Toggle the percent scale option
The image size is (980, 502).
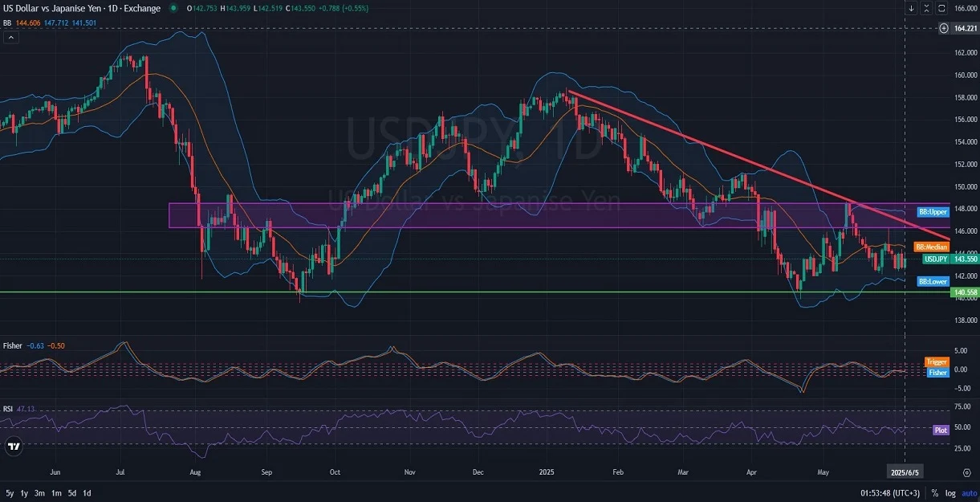point(934,492)
